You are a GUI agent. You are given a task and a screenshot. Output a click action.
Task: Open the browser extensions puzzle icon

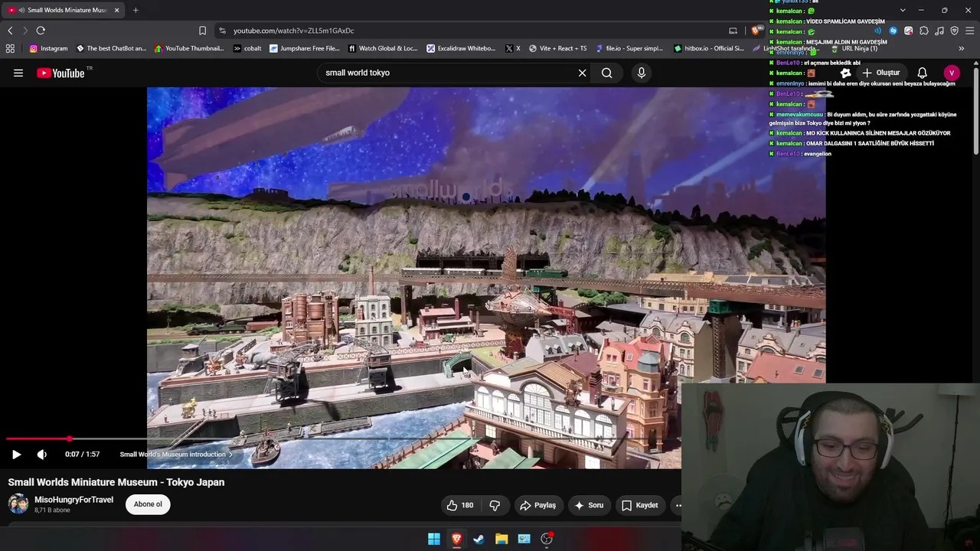pyautogui.click(x=924, y=31)
